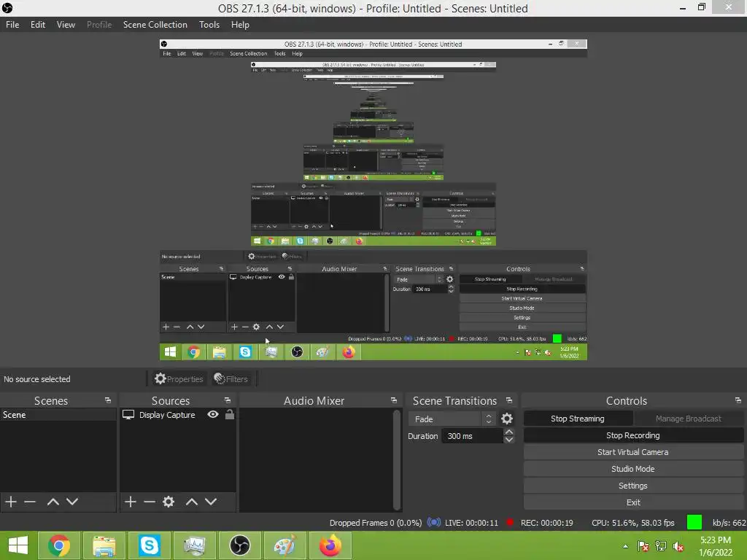Pop out the Scene Transitions dock icon
Screen dimensions: 747x560
click(x=509, y=400)
